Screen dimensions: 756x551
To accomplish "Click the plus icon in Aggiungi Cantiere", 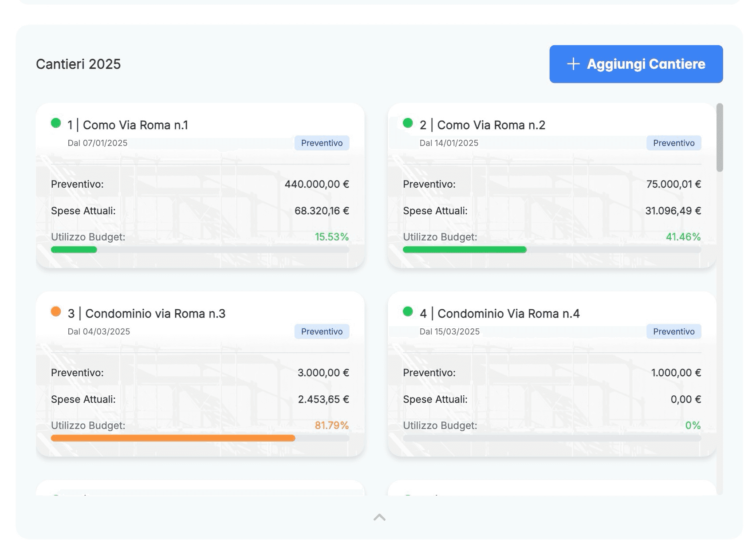I will pos(573,64).
